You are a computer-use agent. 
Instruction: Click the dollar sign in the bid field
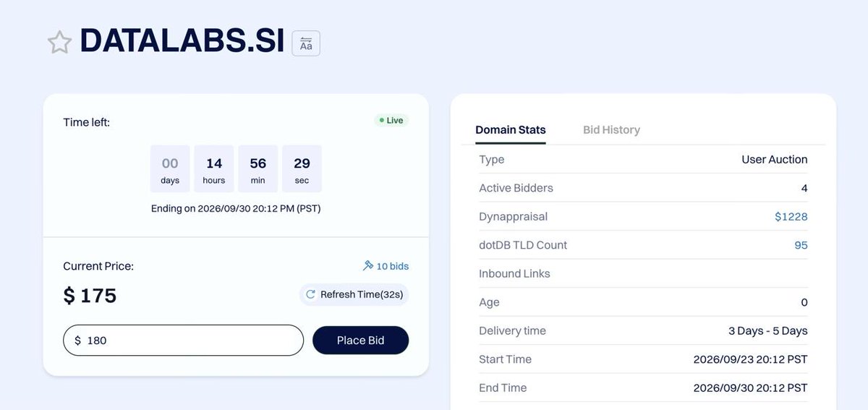click(77, 340)
